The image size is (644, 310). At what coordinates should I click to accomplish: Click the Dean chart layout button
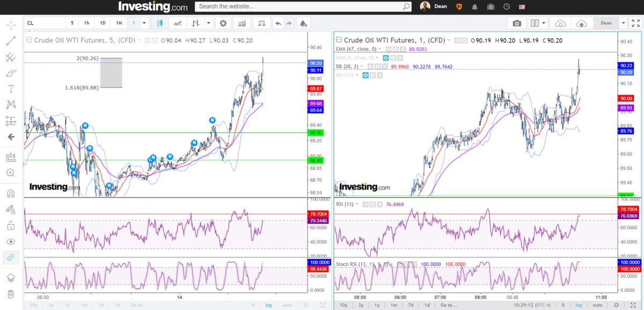click(606, 24)
